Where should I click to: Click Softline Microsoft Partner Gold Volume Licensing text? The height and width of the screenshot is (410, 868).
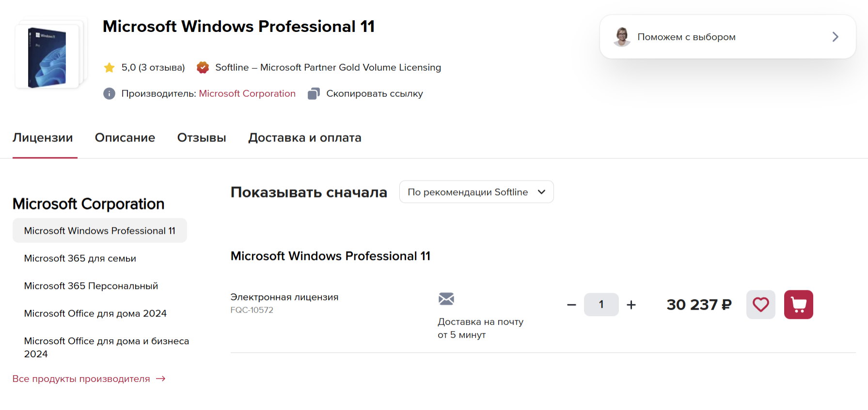[x=328, y=67]
